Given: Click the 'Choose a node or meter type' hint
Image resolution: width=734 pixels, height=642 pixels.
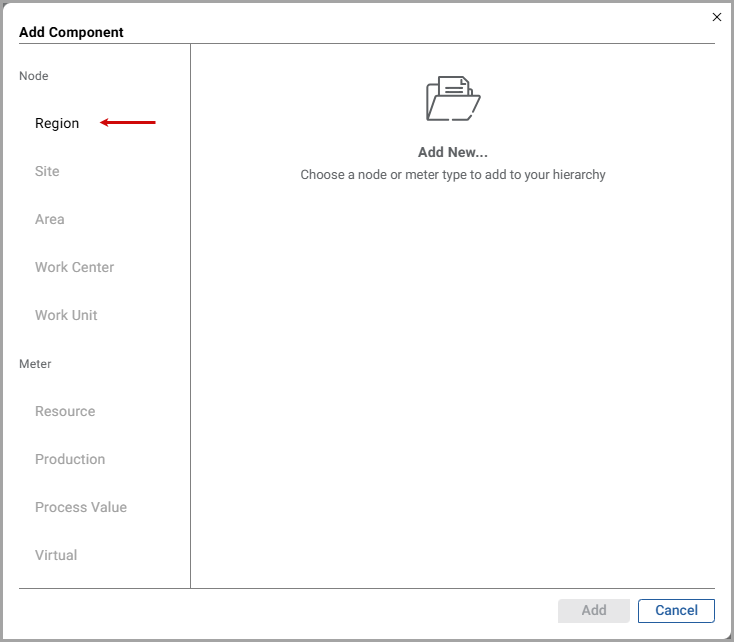Looking at the screenshot, I should (453, 174).
